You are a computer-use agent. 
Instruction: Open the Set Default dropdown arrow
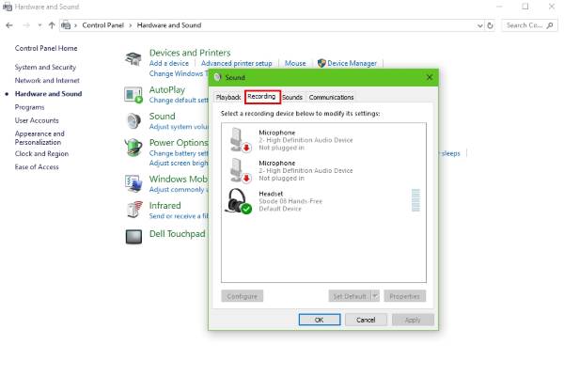coord(375,296)
